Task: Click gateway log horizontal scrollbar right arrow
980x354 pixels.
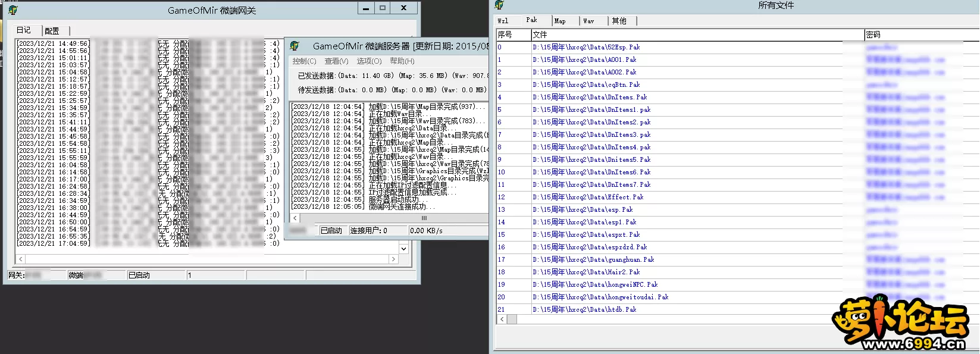Action: [x=393, y=259]
